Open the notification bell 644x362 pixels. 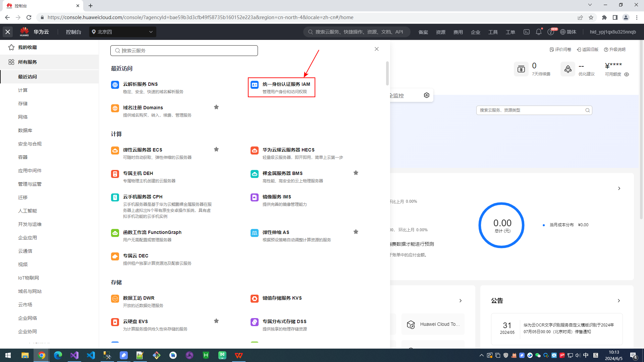539,32
